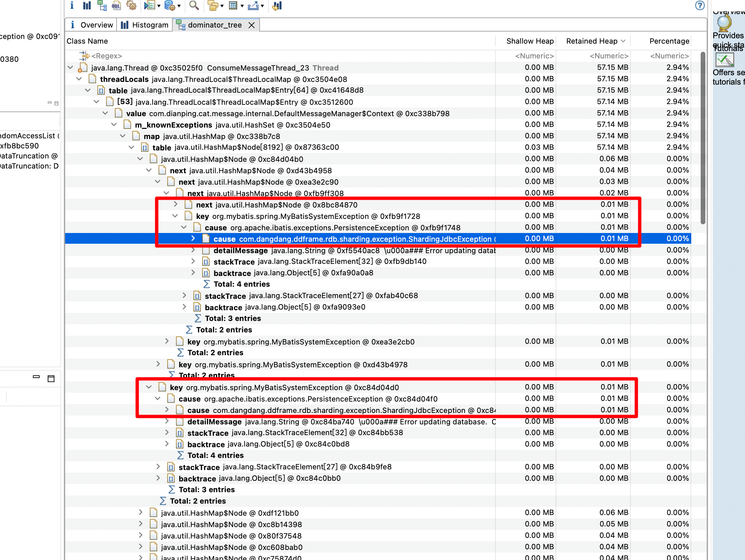Close the dominator_tree tab

coord(251,25)
